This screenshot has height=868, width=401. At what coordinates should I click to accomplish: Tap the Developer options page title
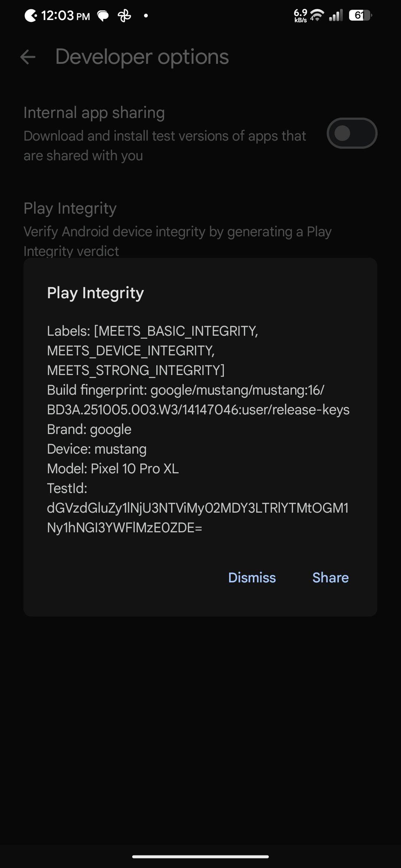click(142, 57)
